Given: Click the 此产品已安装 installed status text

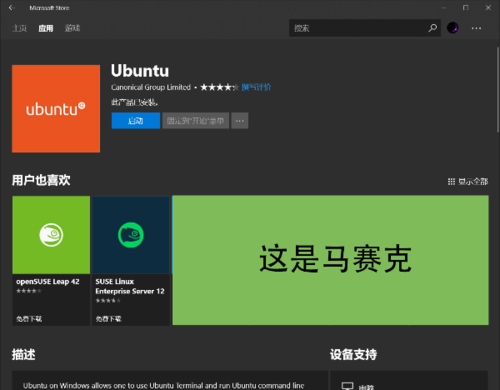Looking at the screenshot, I should [x=134, y=102].
